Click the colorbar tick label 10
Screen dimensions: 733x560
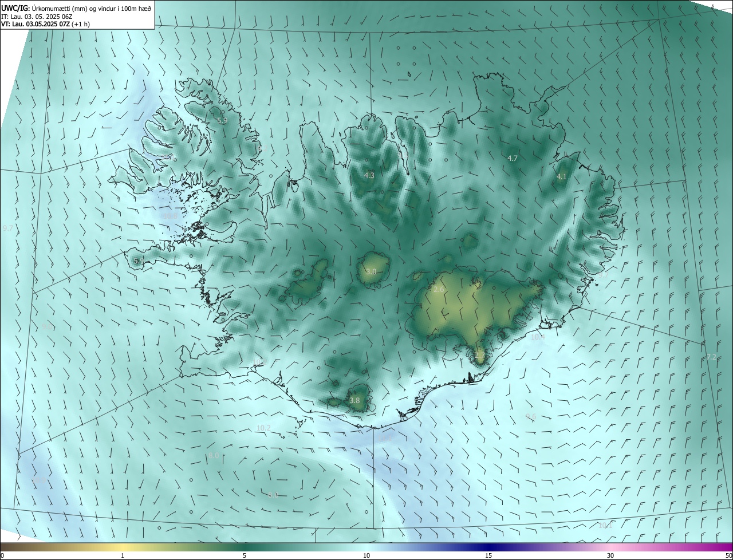coord(366,555)
